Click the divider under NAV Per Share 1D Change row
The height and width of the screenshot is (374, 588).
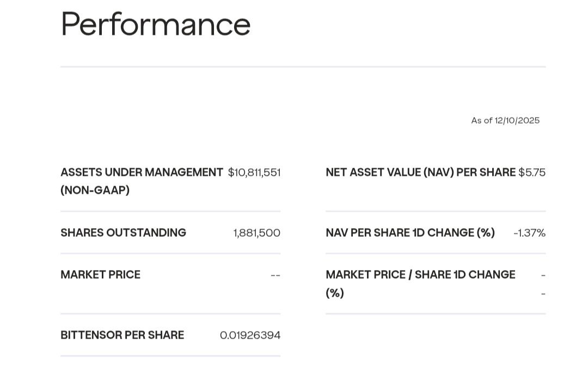coord(436,254)
